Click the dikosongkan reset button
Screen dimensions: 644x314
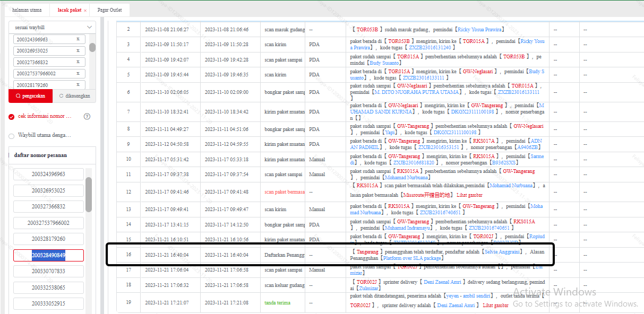(74, 96)
